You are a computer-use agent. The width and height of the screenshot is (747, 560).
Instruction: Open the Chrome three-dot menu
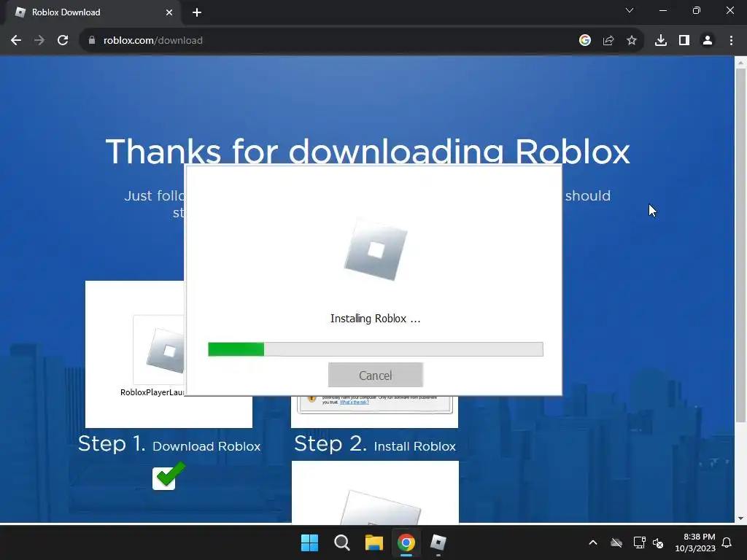(x=731, y=41)
